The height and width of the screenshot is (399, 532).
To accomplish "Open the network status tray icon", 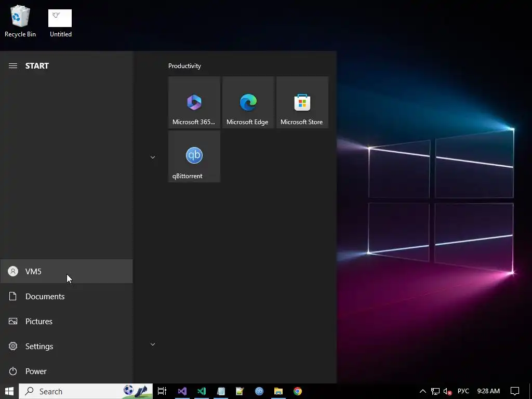I will point(435,391).
